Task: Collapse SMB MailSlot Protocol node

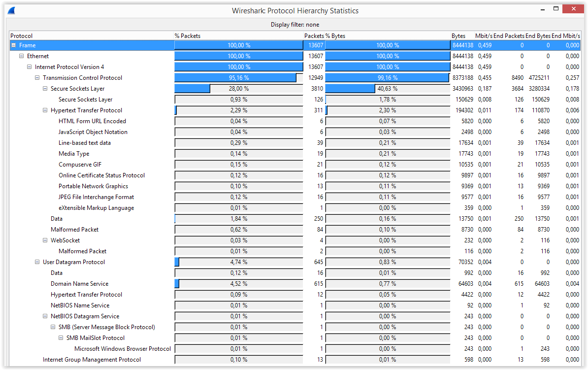Action: (x=61, y=337)
